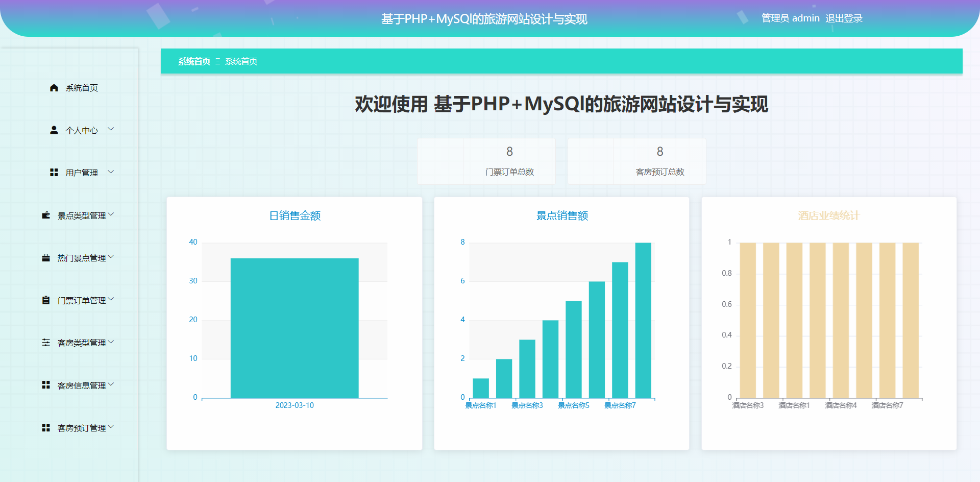Click the 景点名称7 axis label
980x482 pixels.
(x=620, y=405)
